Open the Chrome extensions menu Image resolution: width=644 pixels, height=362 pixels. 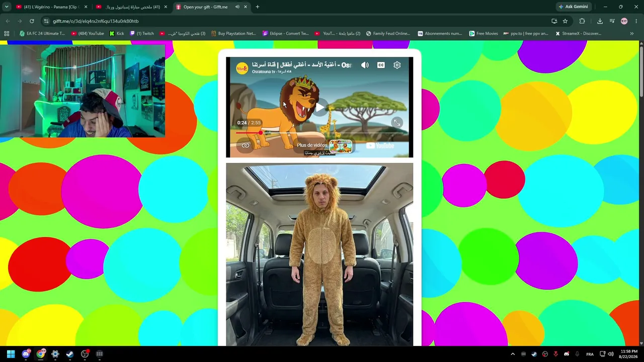pyautogui.click(x=582, y=21)
